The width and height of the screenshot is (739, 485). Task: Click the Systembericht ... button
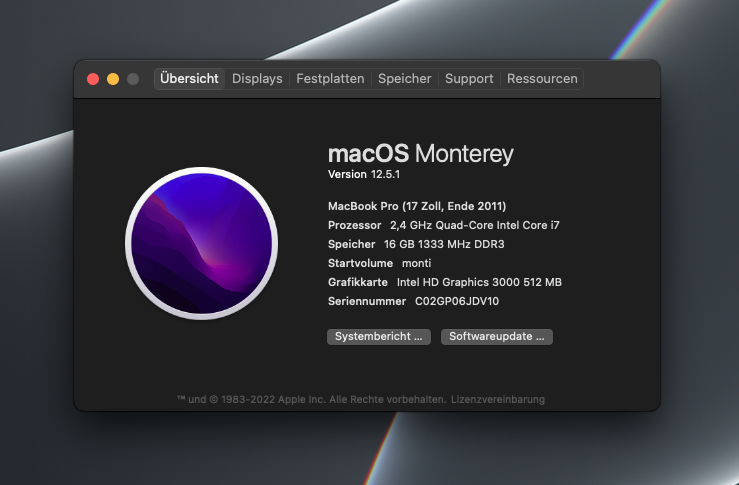378,337
